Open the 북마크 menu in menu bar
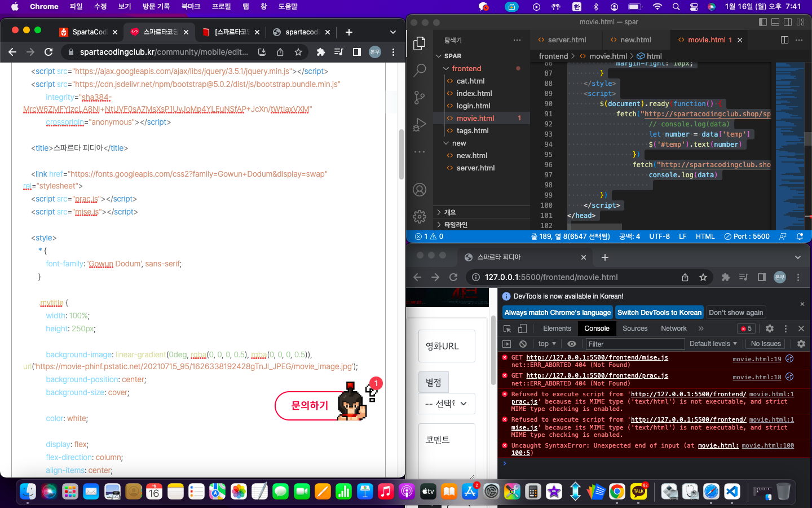 [x=191, y=7]
